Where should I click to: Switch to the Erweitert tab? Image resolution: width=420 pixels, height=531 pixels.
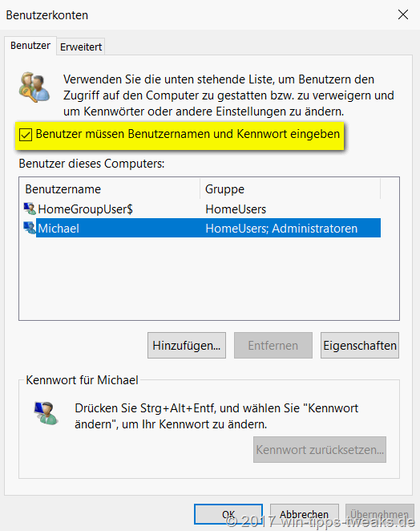tap(81, 47)
